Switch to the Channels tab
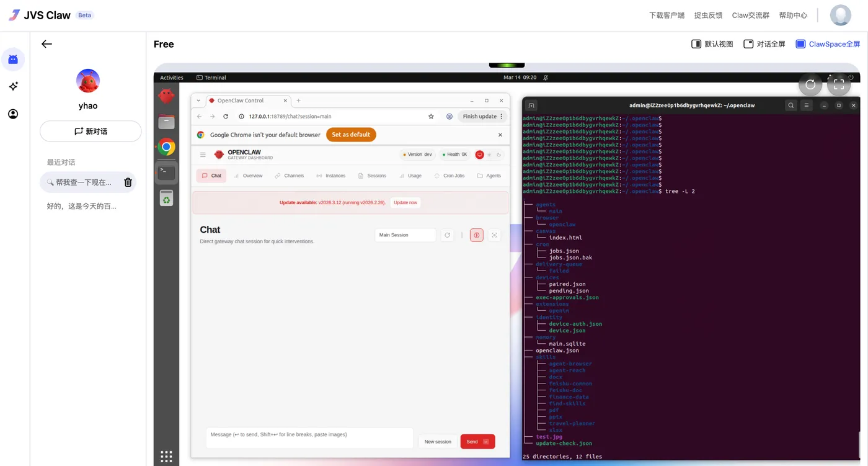The width and height of the screenshot is (868, 466). 290,176
